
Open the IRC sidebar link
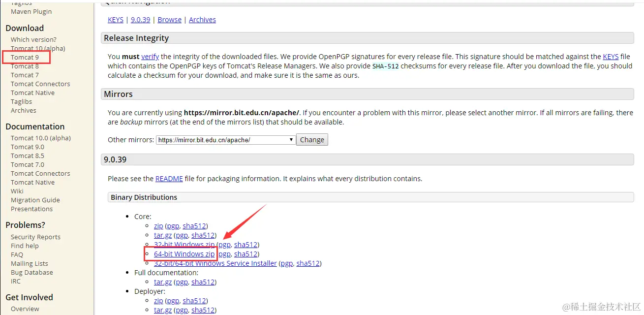tap(16, 281)
